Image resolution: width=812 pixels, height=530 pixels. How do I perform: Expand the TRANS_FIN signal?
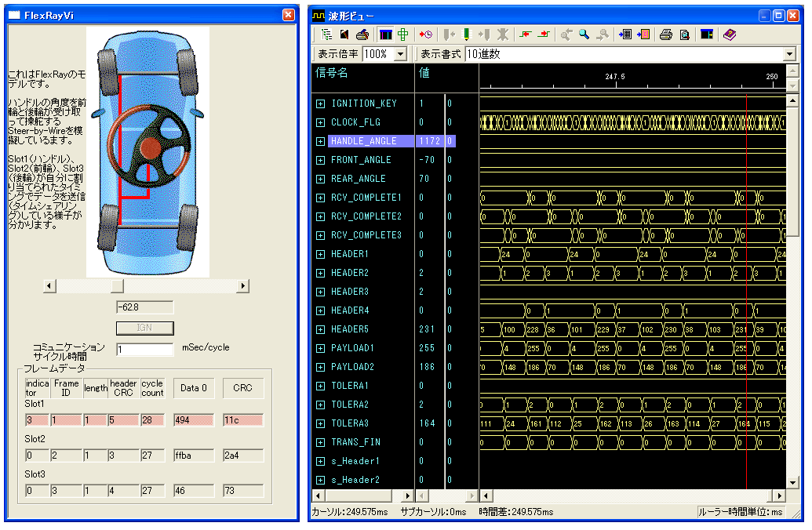pyautogui.click(x=321, y=442)
